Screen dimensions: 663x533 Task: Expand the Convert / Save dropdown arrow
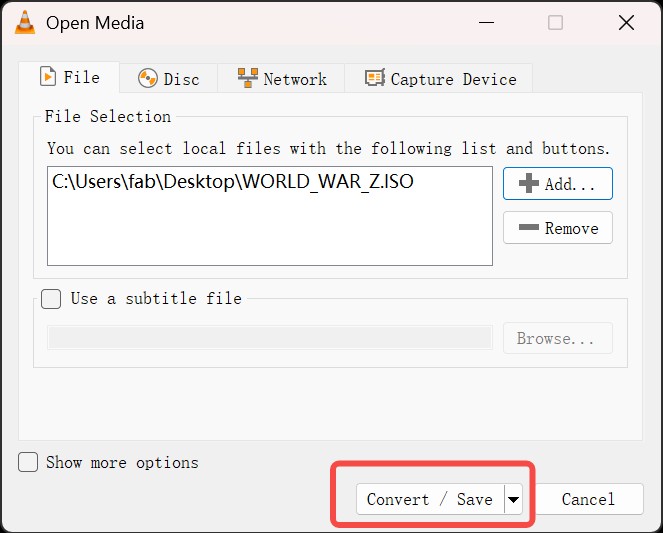pos(513,500)
